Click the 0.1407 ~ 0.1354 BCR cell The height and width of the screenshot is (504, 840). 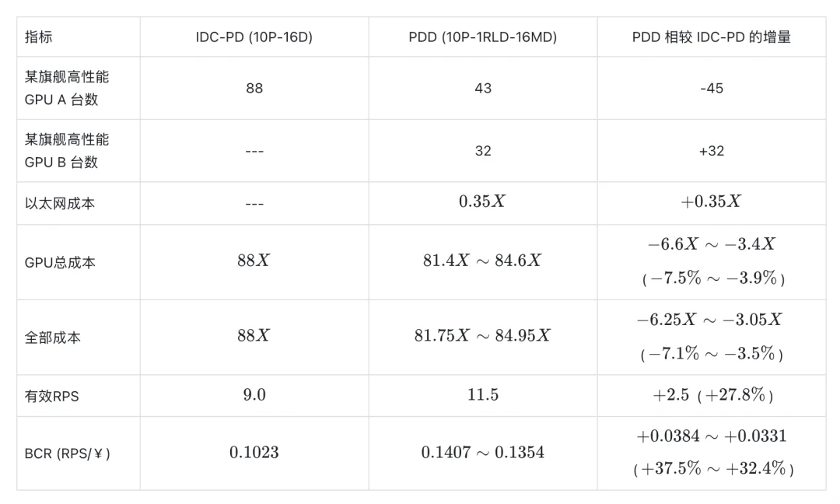click(x=483, y=453)
